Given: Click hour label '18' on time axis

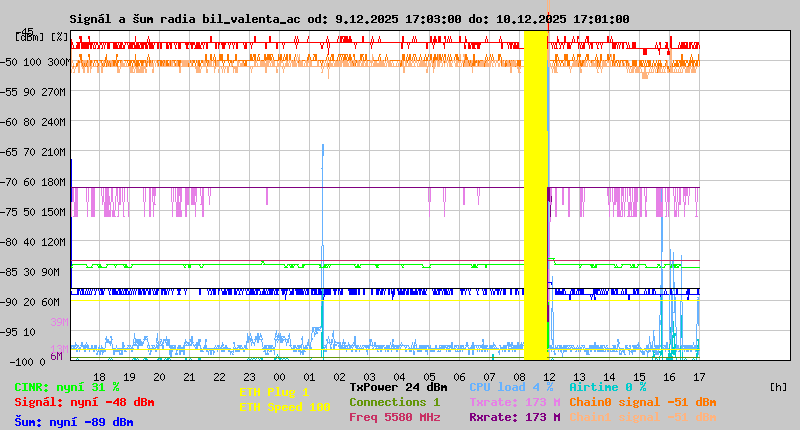Looking at the screenshot, I should click(x=99, y=377).
